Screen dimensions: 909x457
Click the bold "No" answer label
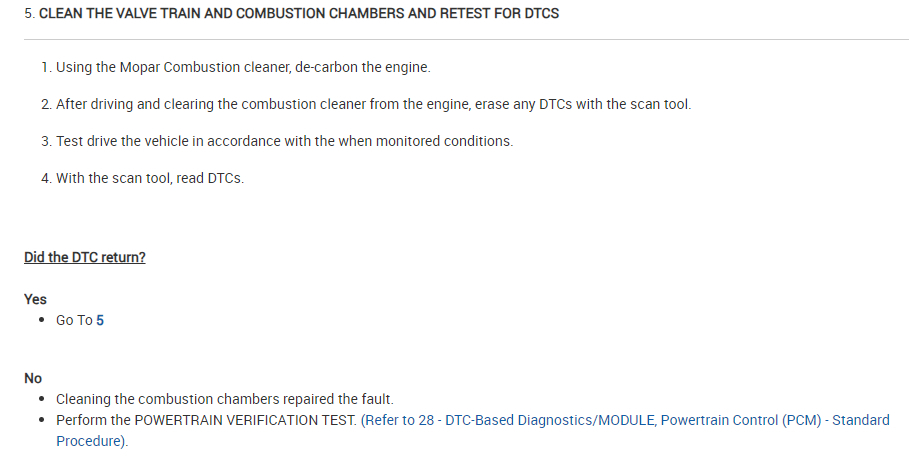click(33, 378)
